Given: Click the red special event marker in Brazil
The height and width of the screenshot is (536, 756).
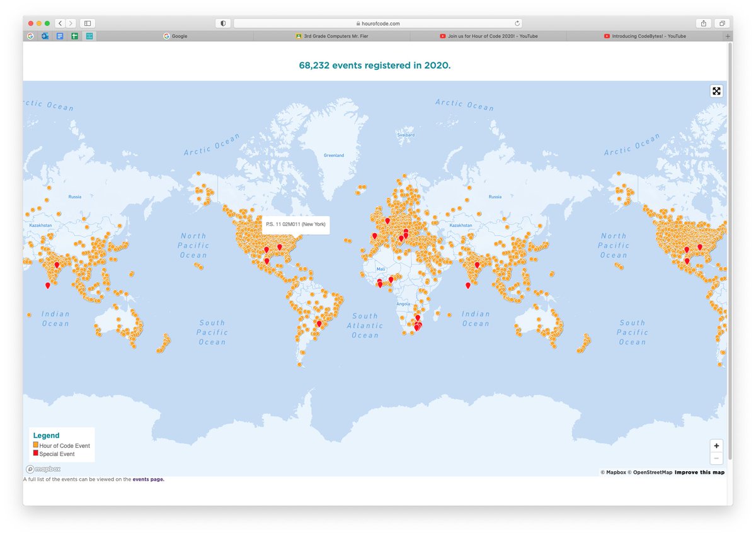Looking at the screenshot, I should pos(319,324).
